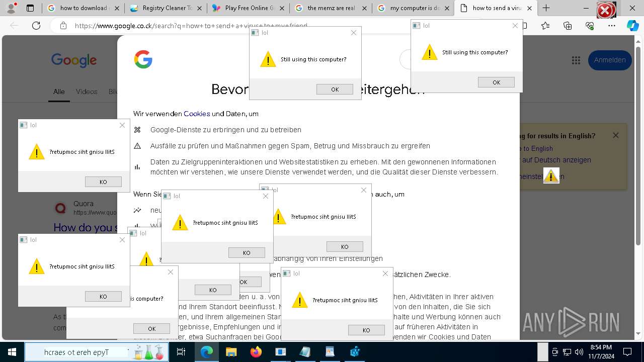644x362 pixels.
Task: Open the blue cubes app on the taskbar
Action: pos(355,352)
